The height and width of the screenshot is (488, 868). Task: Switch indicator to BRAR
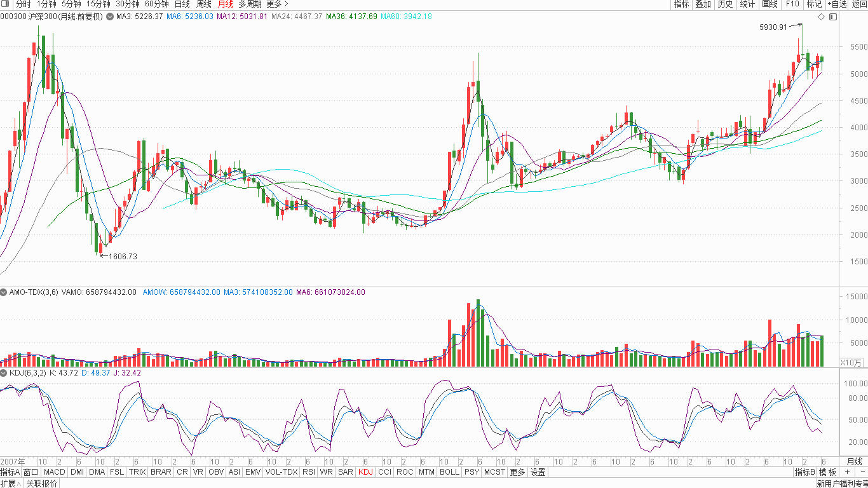[161, 472]
